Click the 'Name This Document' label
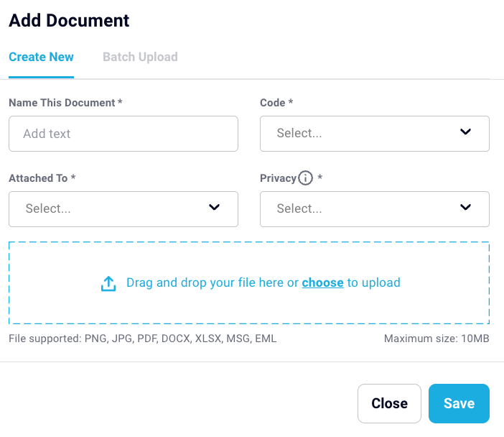 pos(62,103)
